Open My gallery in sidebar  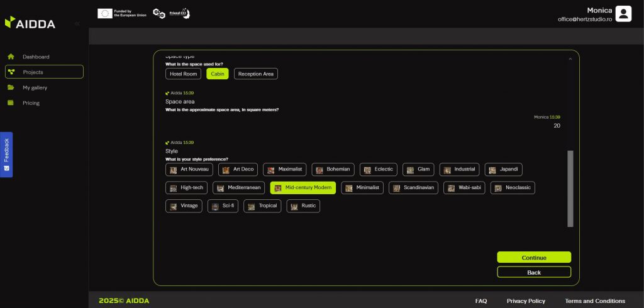[35, 87]
